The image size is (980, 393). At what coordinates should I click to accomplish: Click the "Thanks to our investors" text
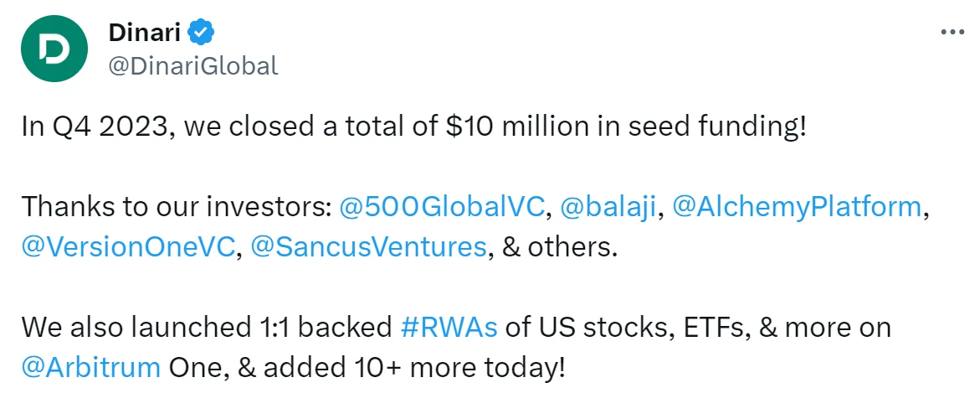[x=176, y=206]
